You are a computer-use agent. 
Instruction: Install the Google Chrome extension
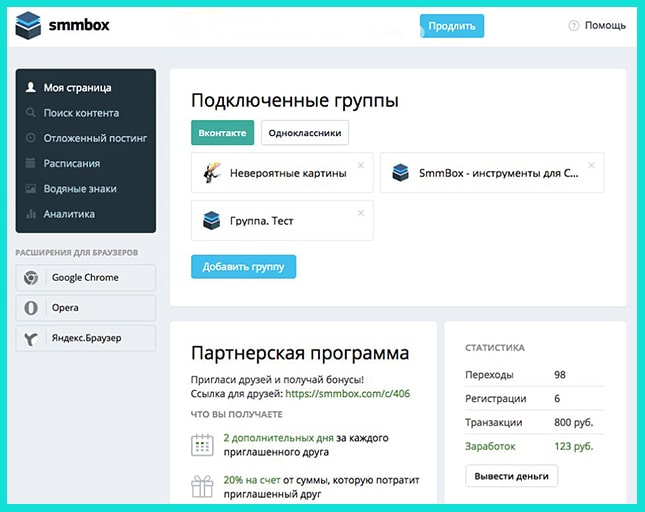point(86,278)
